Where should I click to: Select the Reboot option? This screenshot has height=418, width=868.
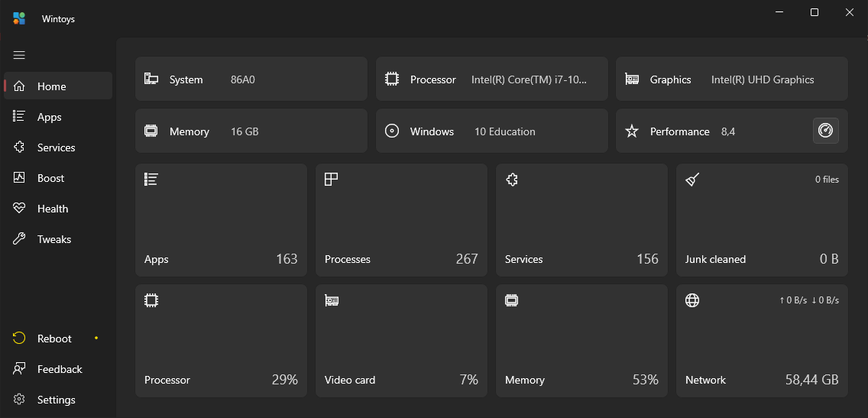coord(58,339)
